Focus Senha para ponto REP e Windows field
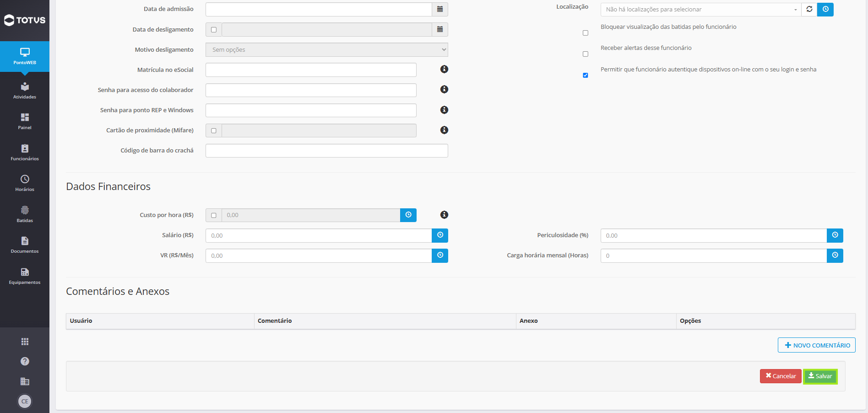The image size is (868, 413). click(311, 110)
